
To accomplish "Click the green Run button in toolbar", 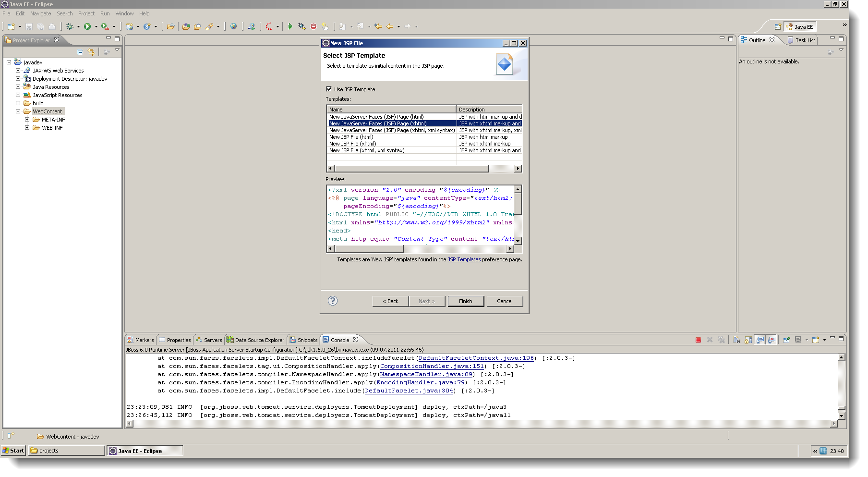I will point(87,26).
